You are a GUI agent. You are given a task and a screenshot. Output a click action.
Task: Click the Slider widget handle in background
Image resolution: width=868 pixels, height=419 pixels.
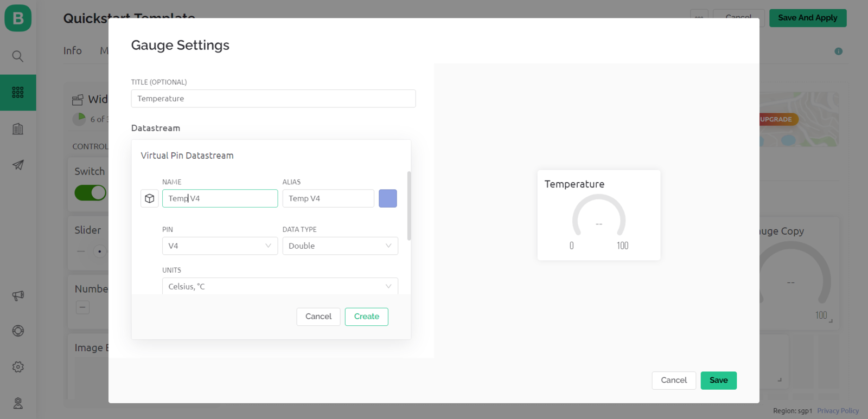tap(99, 252)
